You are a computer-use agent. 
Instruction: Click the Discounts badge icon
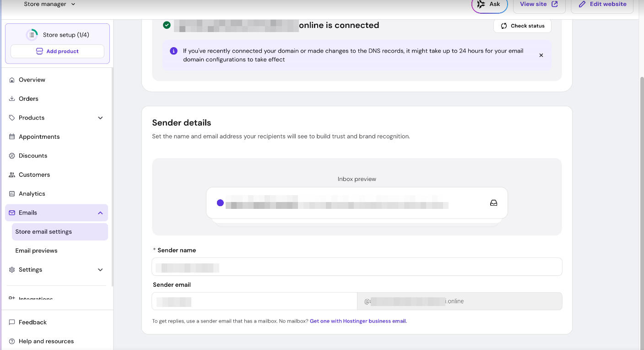(x=12, y=156)
